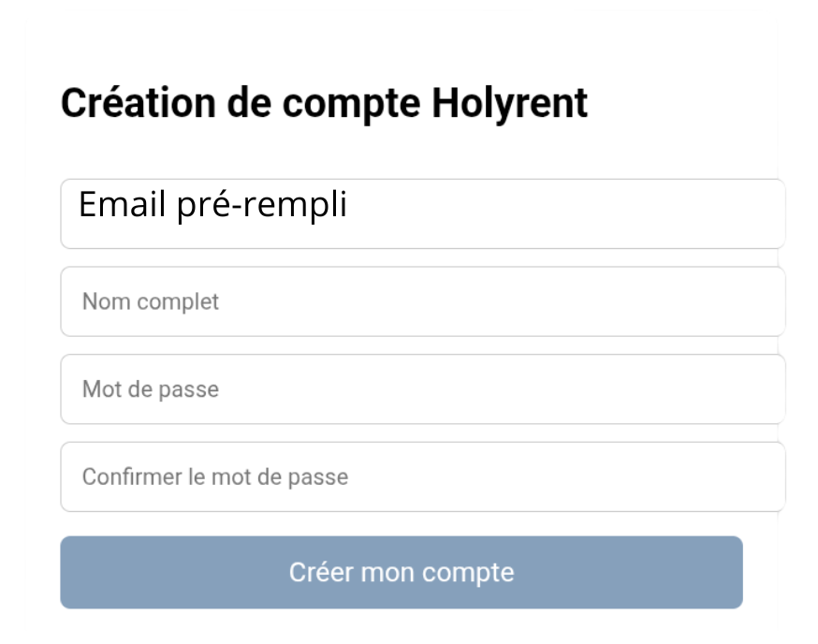Click the Confirmer le mot de passe placeholder

tap(215, 476)
